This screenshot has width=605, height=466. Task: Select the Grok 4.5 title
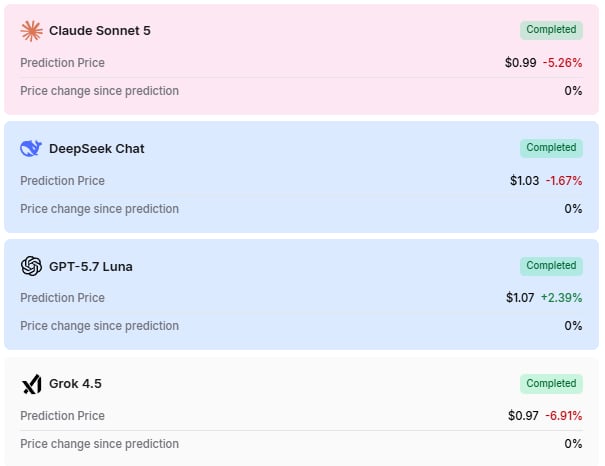coord(75,384)
